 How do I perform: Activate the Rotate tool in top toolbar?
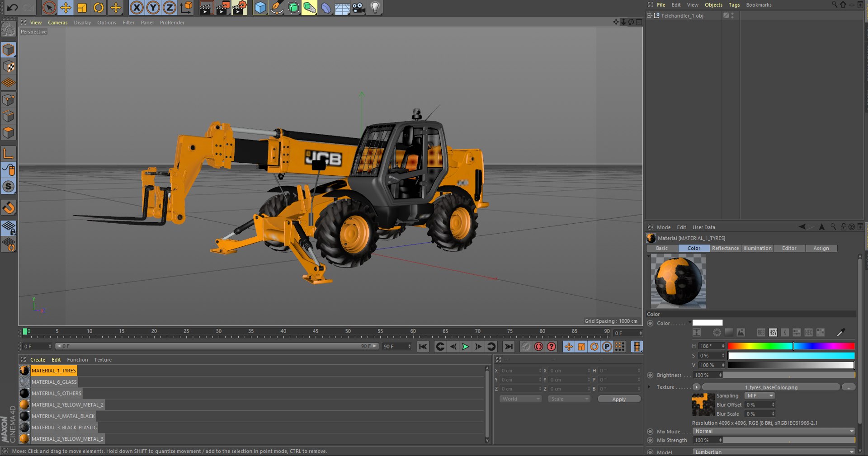point(99,7)
